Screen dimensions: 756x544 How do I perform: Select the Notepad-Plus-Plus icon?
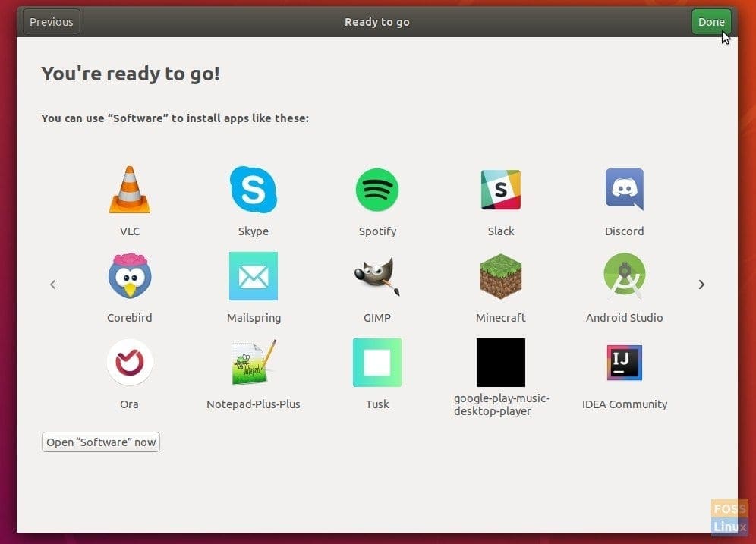(x=254, y=363)
